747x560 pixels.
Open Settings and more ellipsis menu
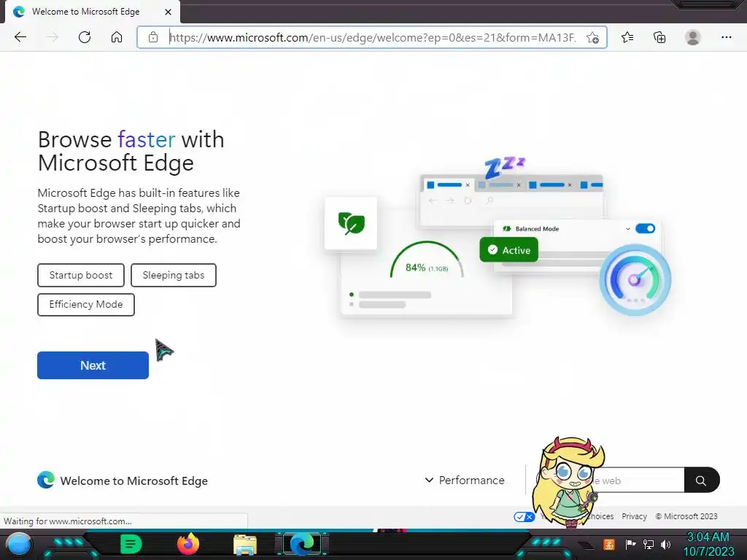(x=726, y=37)
